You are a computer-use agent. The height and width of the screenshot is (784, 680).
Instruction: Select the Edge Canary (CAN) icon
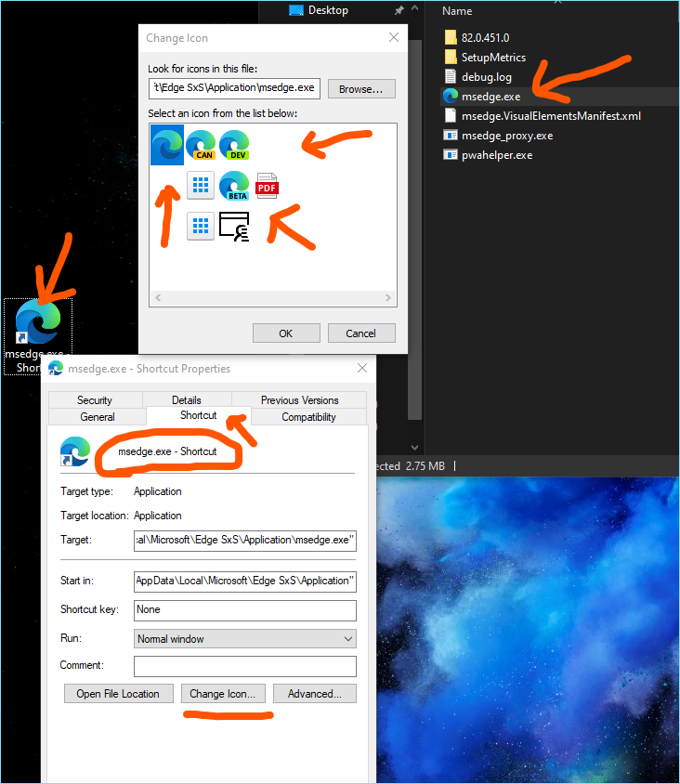coord(201,145)
